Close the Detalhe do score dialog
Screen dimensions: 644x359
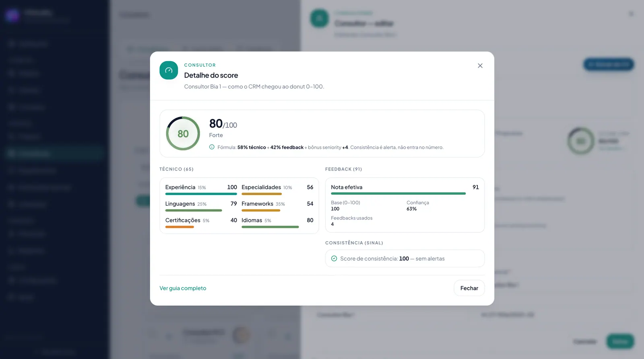pos(480,66)
